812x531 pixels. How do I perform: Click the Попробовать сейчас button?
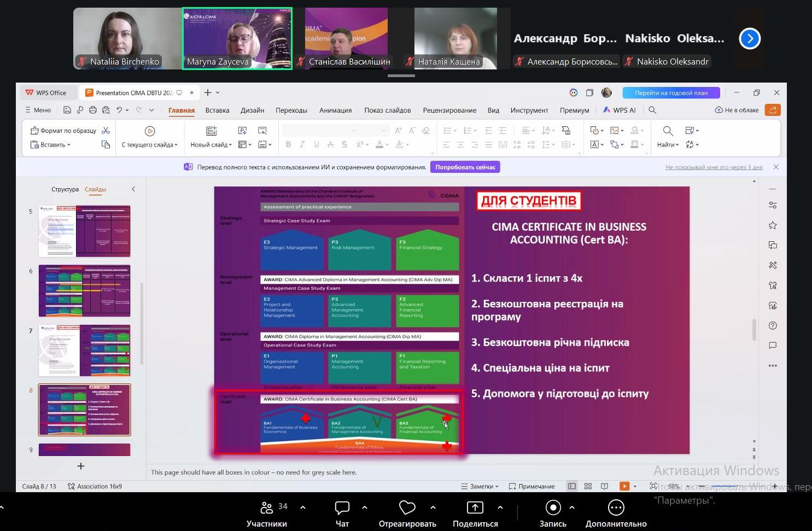[465, 167]
